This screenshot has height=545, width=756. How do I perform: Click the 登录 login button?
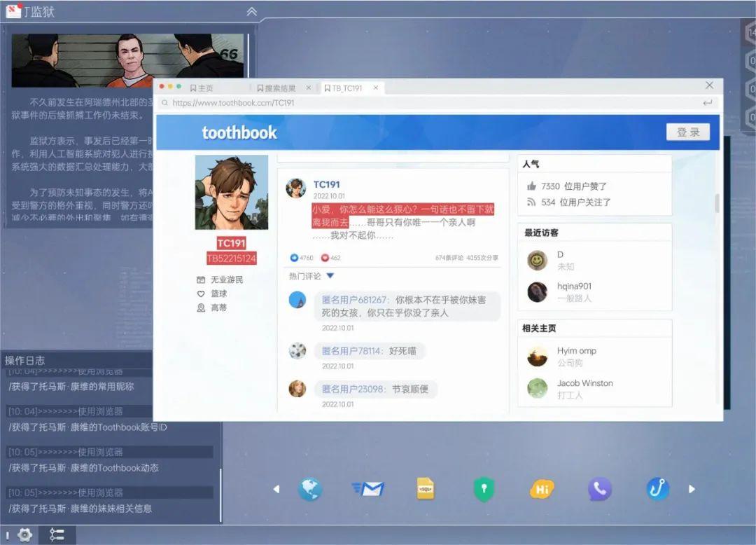687,132
